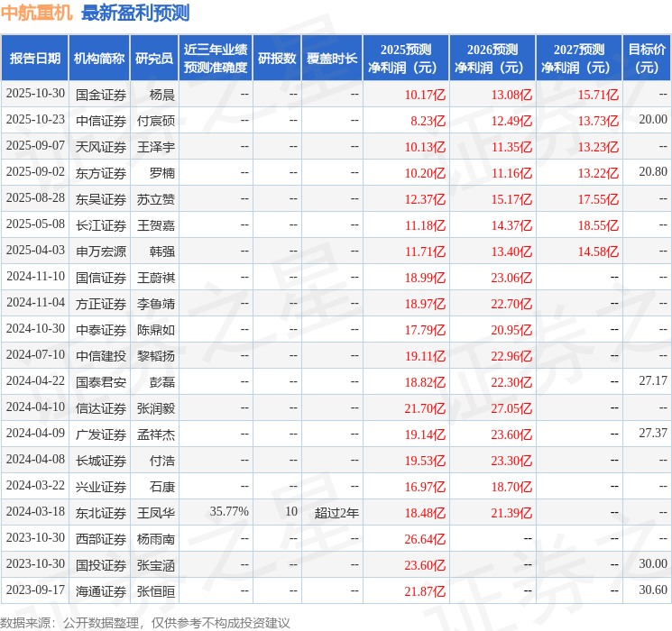Select the 目标价 column header
This screenshot has width=672, height=631.
647,59
